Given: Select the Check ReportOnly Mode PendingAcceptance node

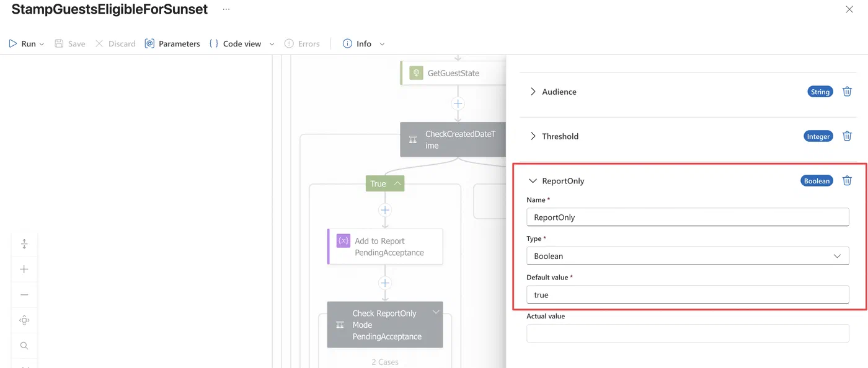Looking at the screenshot, I should tap(385, 325).
